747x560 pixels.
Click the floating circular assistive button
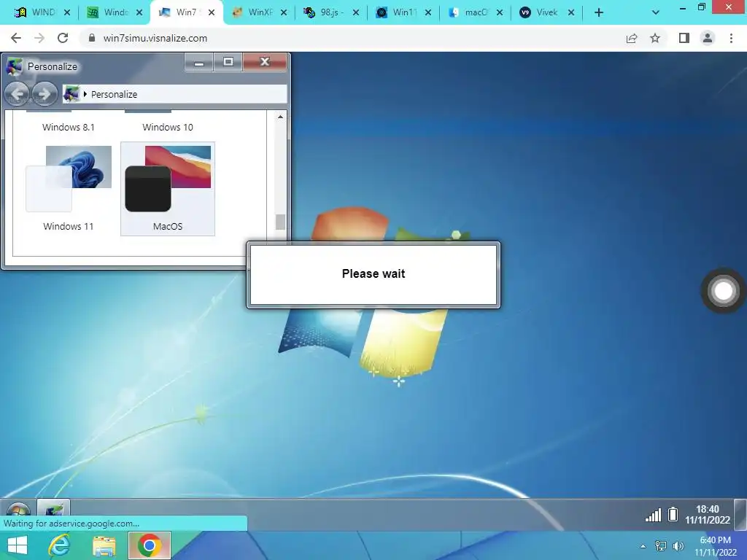pyautogui.click(x=723, y=290)
